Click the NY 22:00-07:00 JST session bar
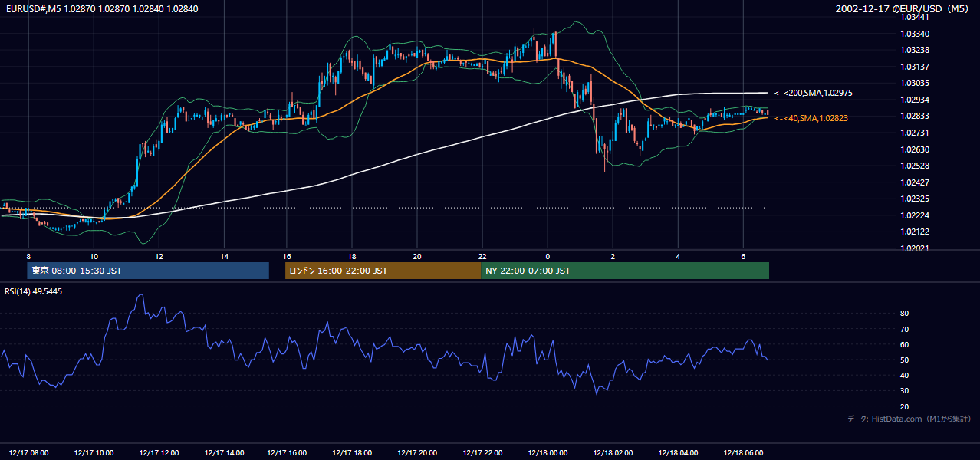The height and width of the screenshot is (460, 980). tap(625, 271)
